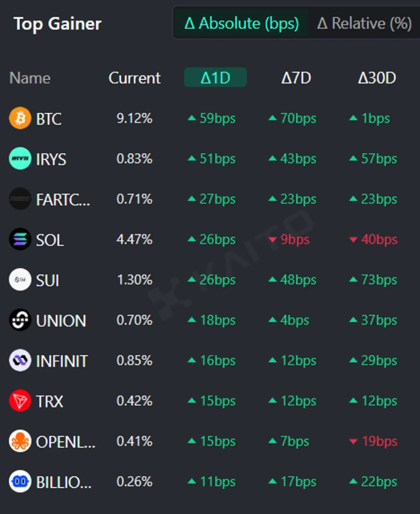Click the white SUI logo icon
The width and height of the screenshot is (420, 514).
(20, 280)
